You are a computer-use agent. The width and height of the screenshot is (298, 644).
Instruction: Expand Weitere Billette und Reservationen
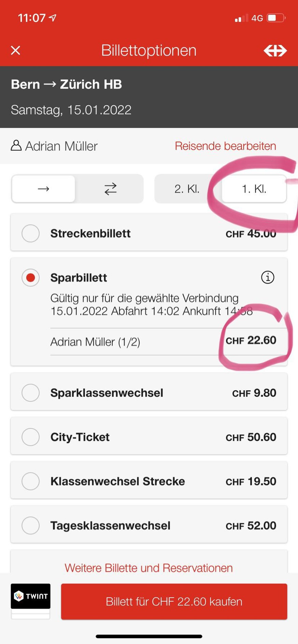click(149, 568)
